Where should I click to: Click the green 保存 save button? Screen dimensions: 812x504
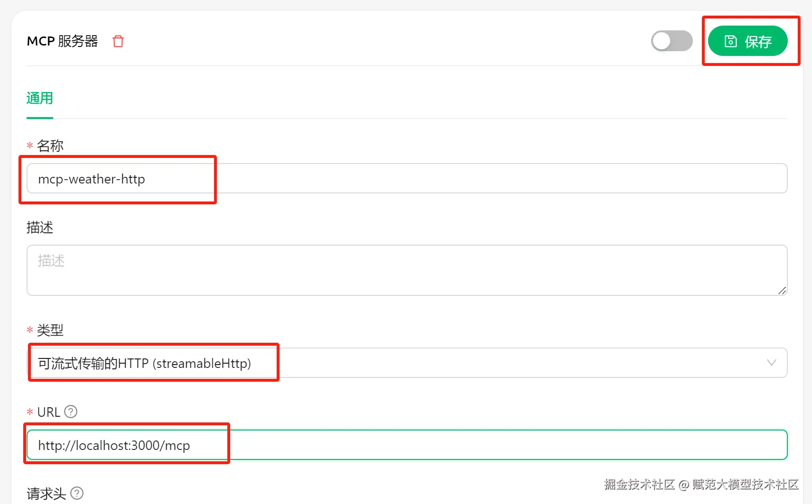(747, 41)
